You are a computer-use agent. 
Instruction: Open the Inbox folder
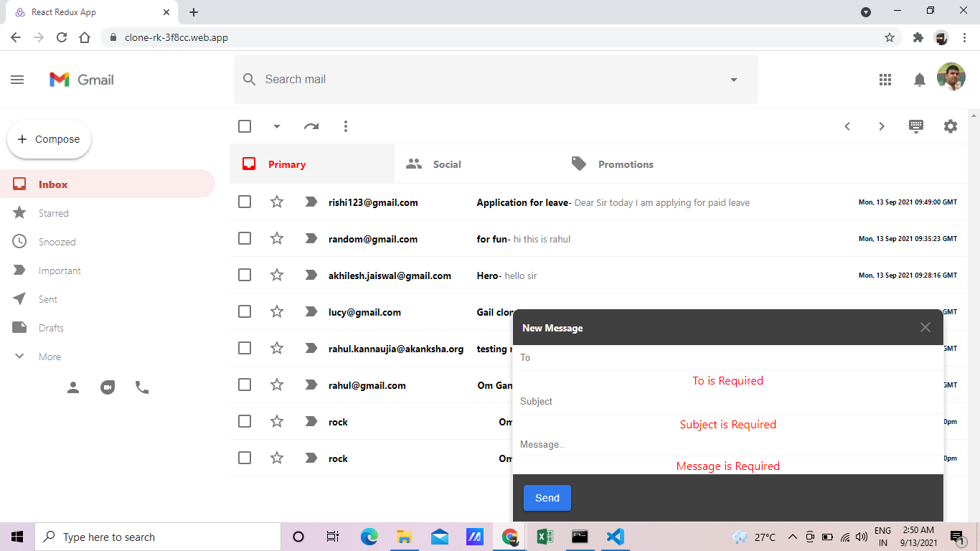[x=108, y=184]
